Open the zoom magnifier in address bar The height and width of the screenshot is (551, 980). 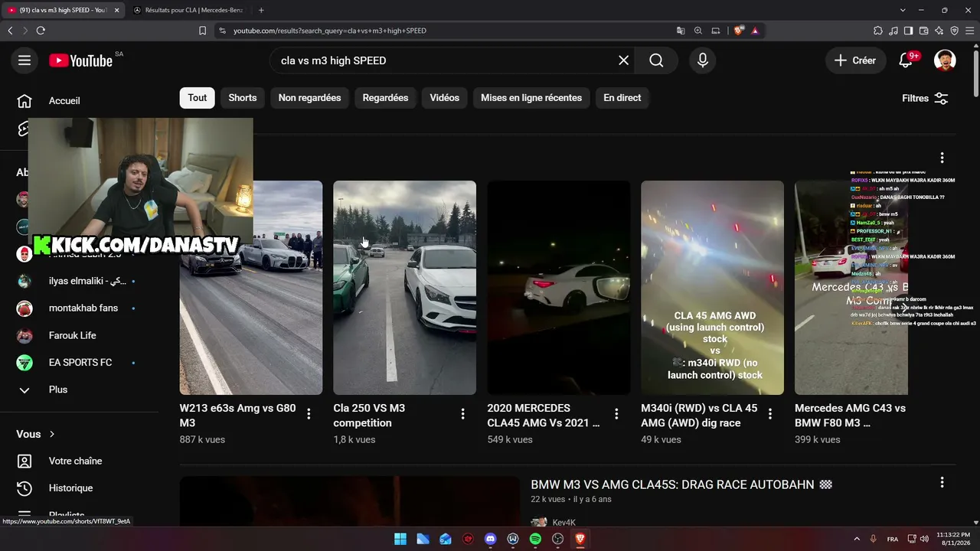pyautogui.click(x=698, y=31)
